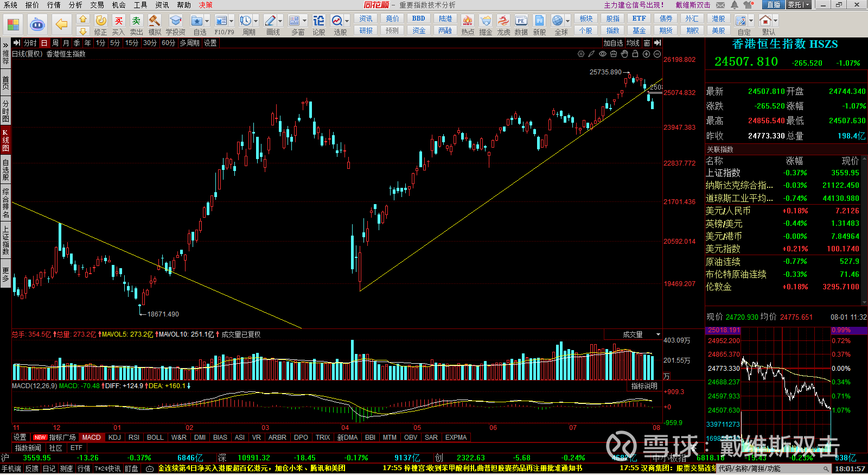Click the chart settings gear icon
868x475 pixels.
(581, 54)
